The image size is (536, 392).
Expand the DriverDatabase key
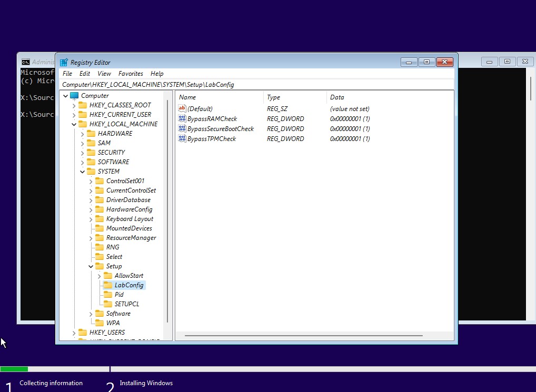coord(91,200)
